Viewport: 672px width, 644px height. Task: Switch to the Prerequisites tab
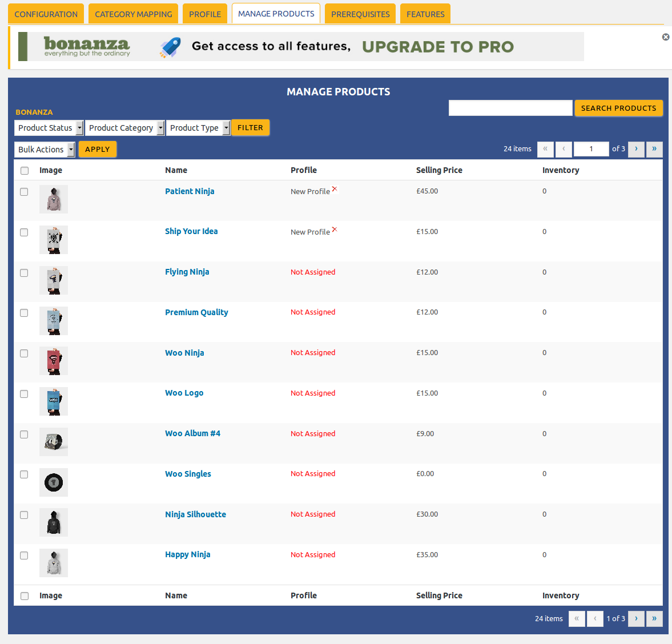click(x=360, y=14)
